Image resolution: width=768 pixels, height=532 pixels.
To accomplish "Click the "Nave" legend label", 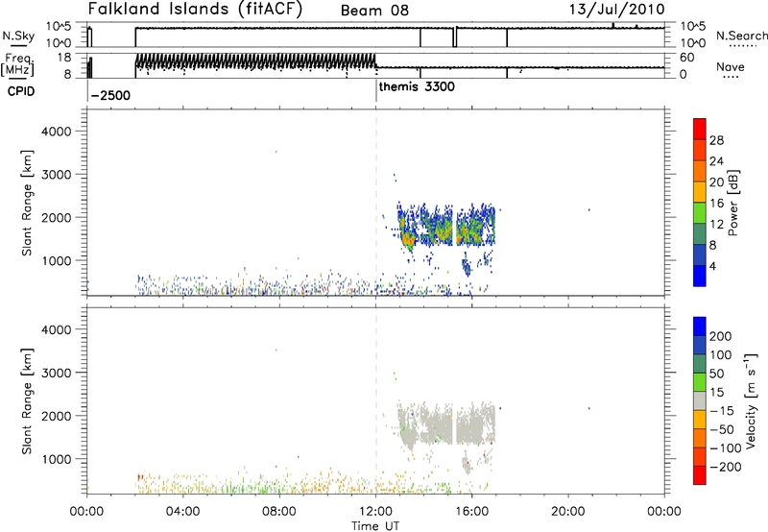I will 731,66.
